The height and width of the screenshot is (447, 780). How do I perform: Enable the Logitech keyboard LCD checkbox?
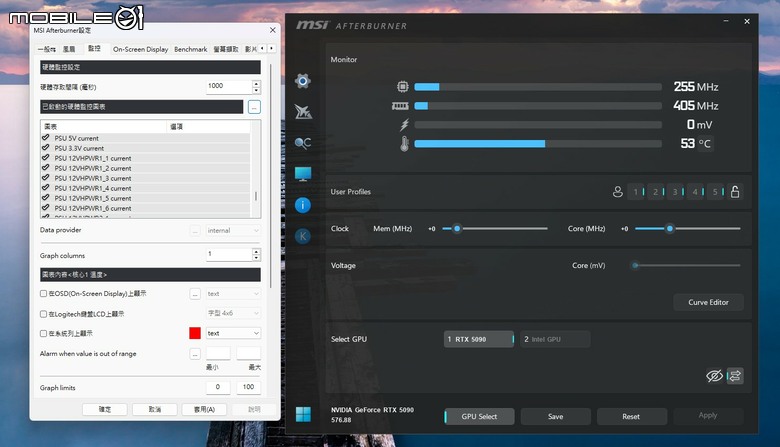[x=44, y=314]
